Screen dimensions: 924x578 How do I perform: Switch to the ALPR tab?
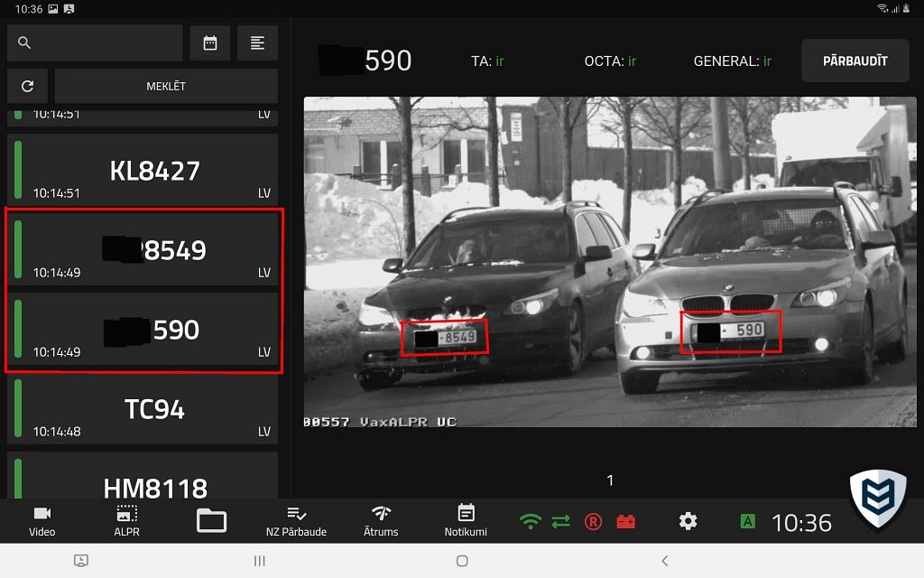coord(126,521)
